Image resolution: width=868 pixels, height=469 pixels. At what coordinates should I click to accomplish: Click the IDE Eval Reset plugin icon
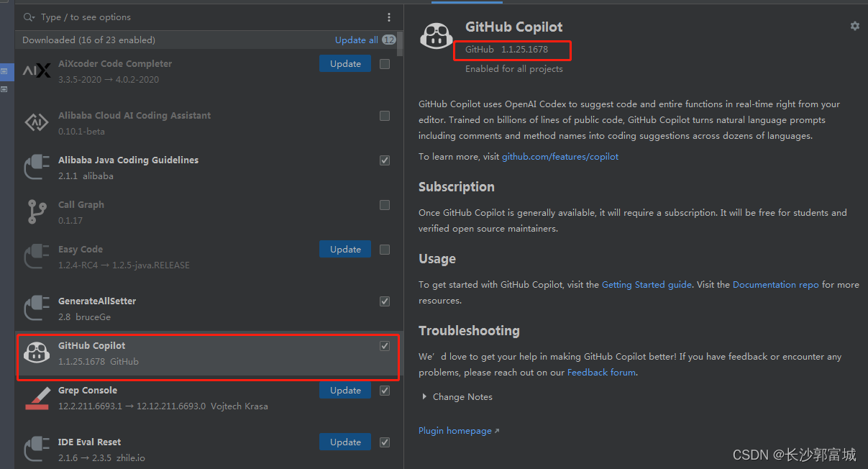pos(37,449)
